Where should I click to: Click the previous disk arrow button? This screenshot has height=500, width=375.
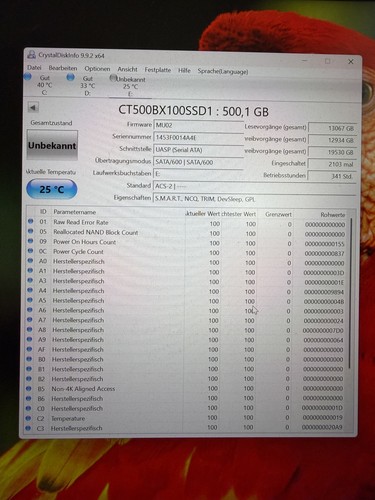point(33,107)
